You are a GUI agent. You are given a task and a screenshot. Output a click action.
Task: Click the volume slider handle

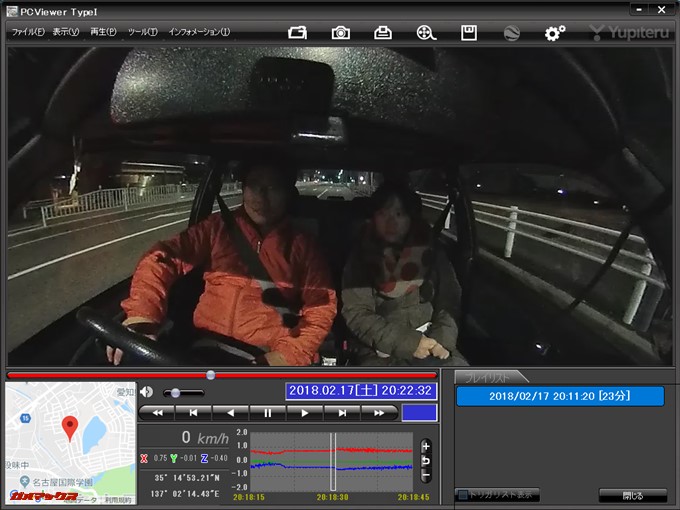point(175,393)
